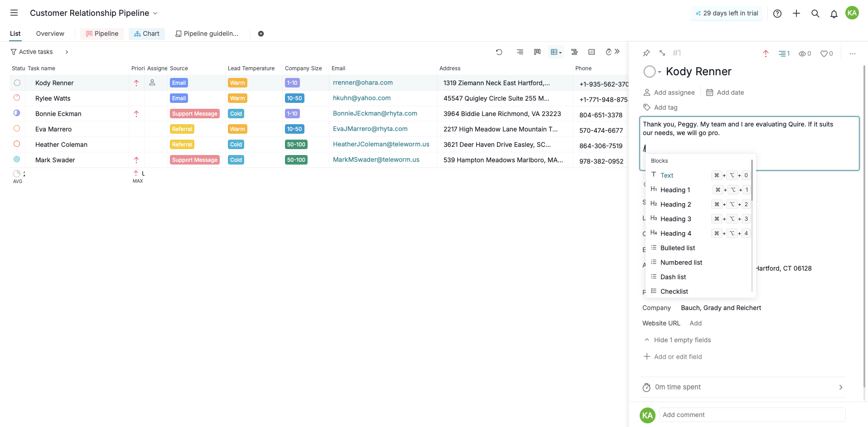868x427 pixels.
Task: Switch to timeline view icon
Action: [574, 52]
